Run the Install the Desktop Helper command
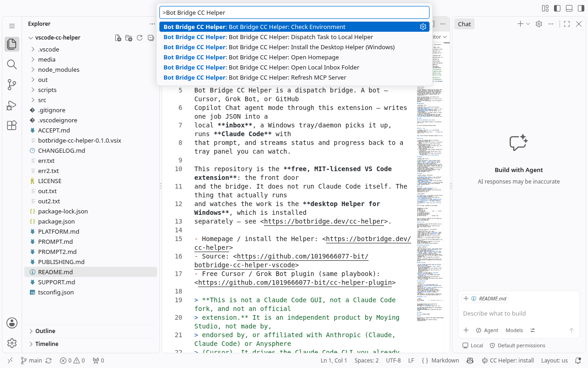 pyautogui.click(x=294, y=47)
